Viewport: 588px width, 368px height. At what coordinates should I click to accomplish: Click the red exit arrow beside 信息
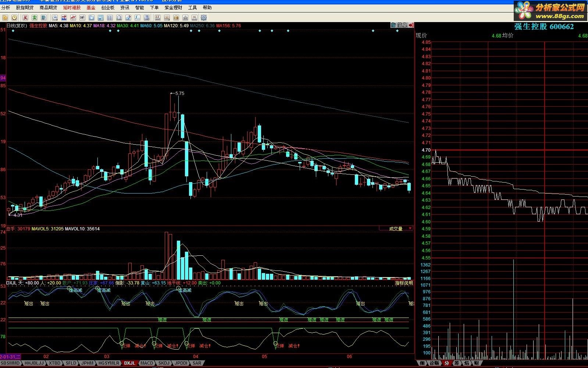pyautogui.click(x=411, y=25)
